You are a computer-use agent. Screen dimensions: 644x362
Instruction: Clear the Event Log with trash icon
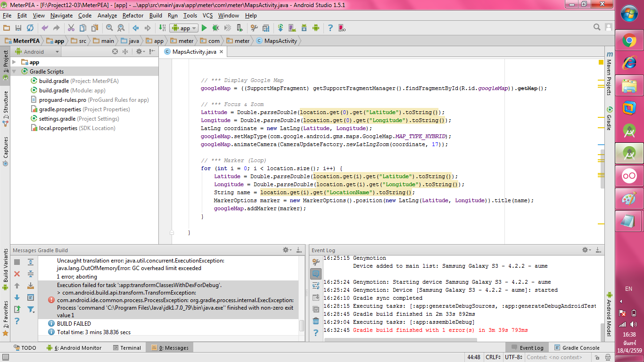point(316,321)
